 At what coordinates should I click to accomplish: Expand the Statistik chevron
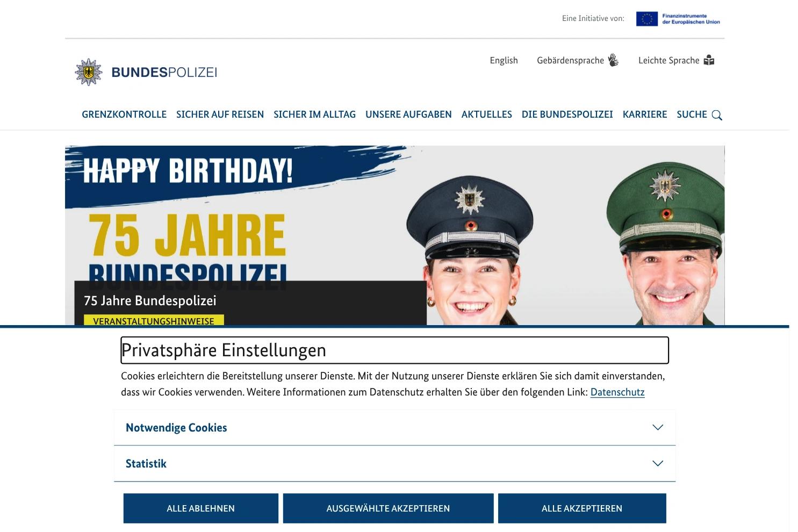tap(658, 463)
